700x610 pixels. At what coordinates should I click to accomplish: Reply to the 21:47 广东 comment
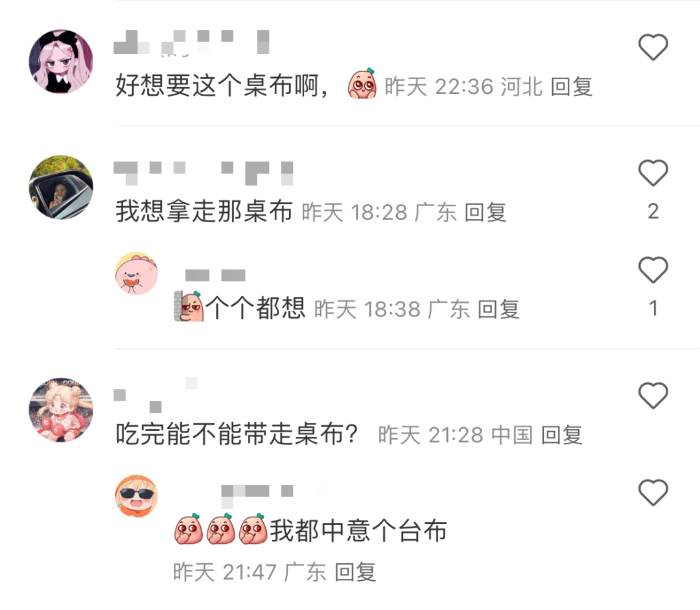click(355, 572)
